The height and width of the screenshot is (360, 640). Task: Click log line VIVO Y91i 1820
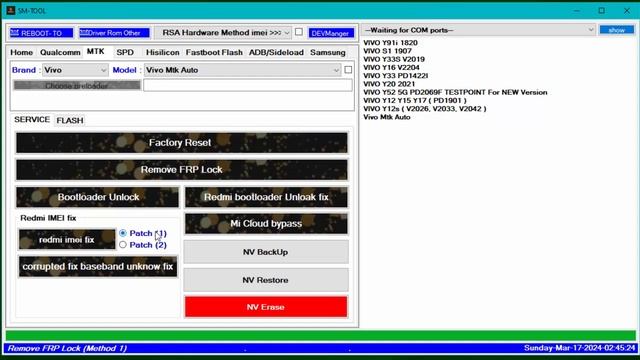pyautogui.click(x=390, y=43)
